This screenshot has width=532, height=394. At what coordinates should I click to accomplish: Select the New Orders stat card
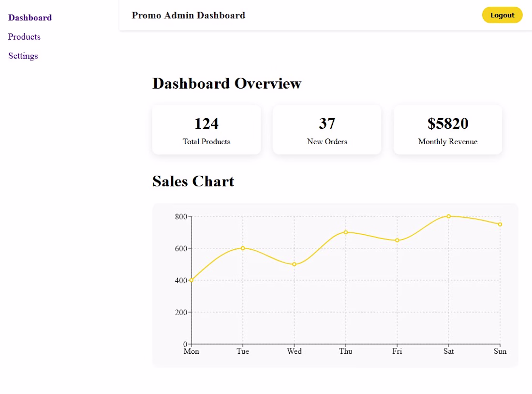pyautogui.click(x=327, y=130)
